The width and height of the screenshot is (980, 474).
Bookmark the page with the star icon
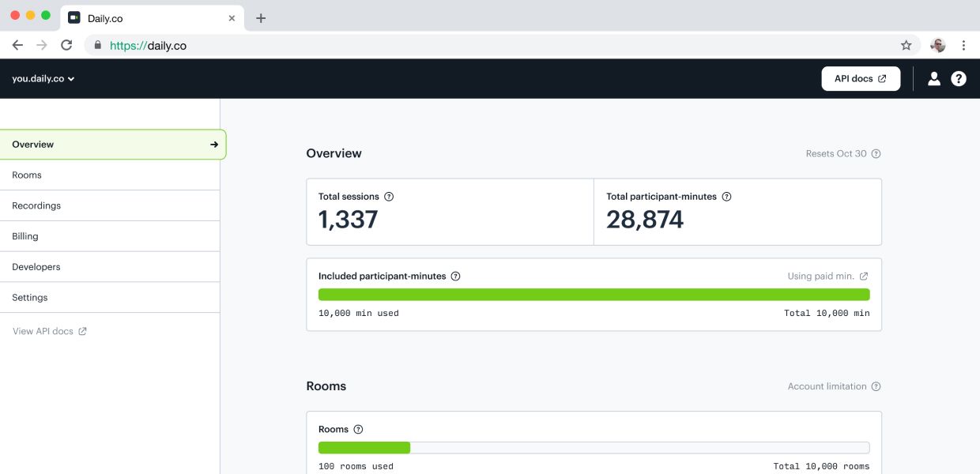tap(906, 45)
